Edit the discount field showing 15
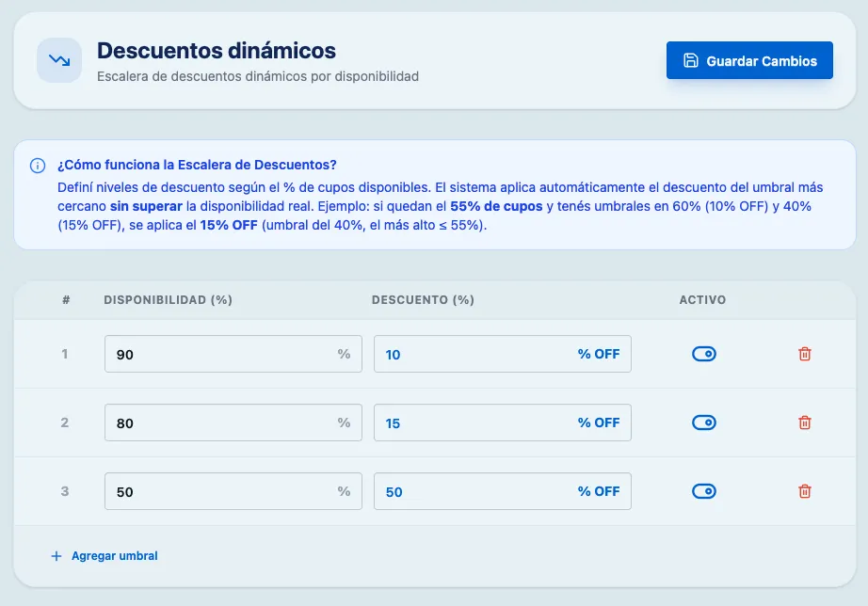Screen dimensions: 868x606 pyautogui.click(x=502, y=423)
